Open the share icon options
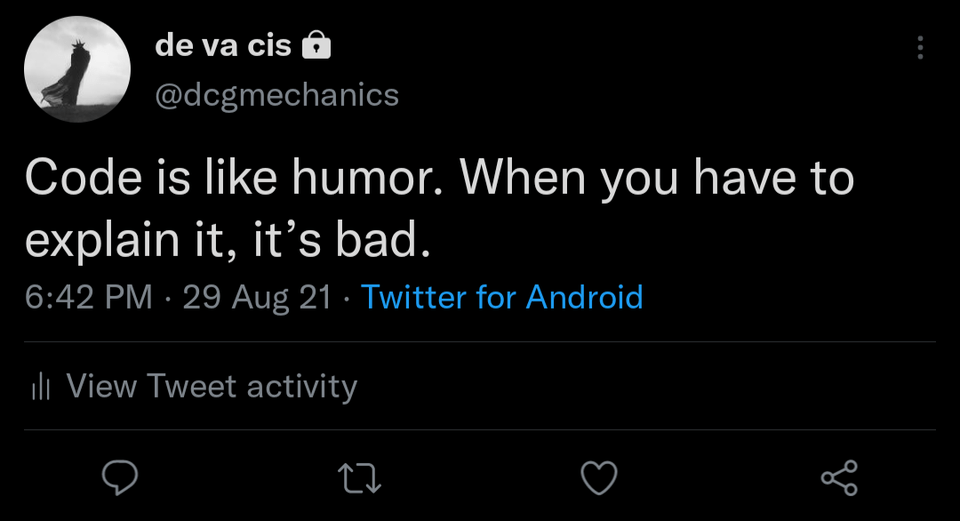Image resolution: width=960 pixels, height=521 pixels. 839,477
